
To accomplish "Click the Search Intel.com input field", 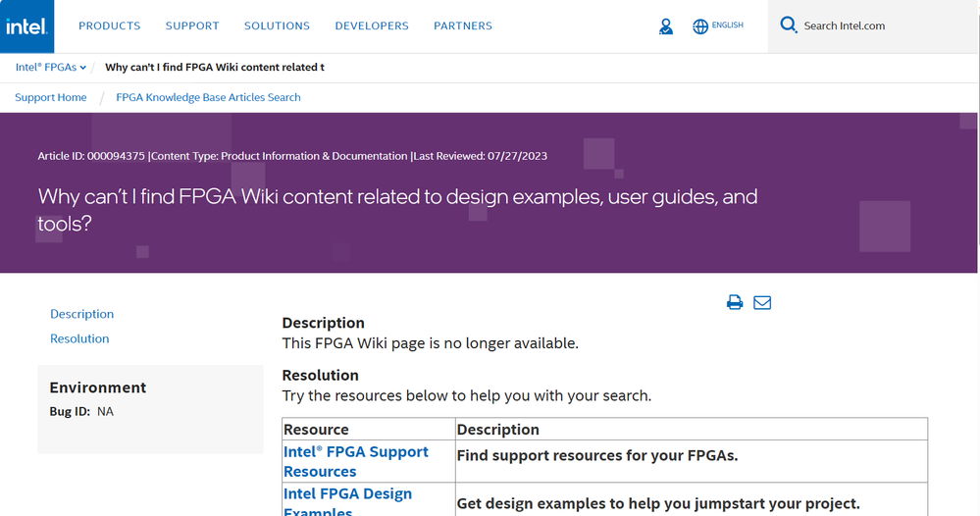I will tap(873, 26).
